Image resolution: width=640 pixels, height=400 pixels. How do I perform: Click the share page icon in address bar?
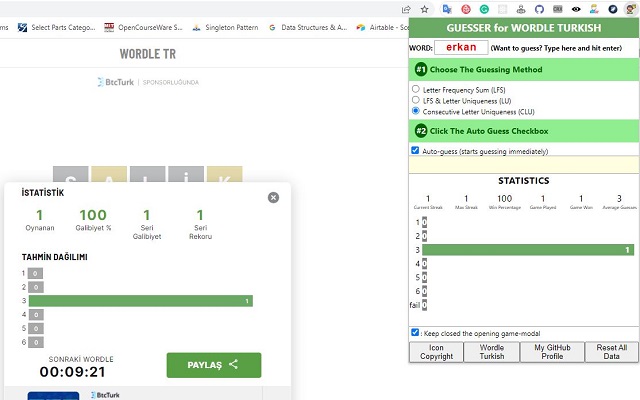pyautogui.click(x=406, y=9)
